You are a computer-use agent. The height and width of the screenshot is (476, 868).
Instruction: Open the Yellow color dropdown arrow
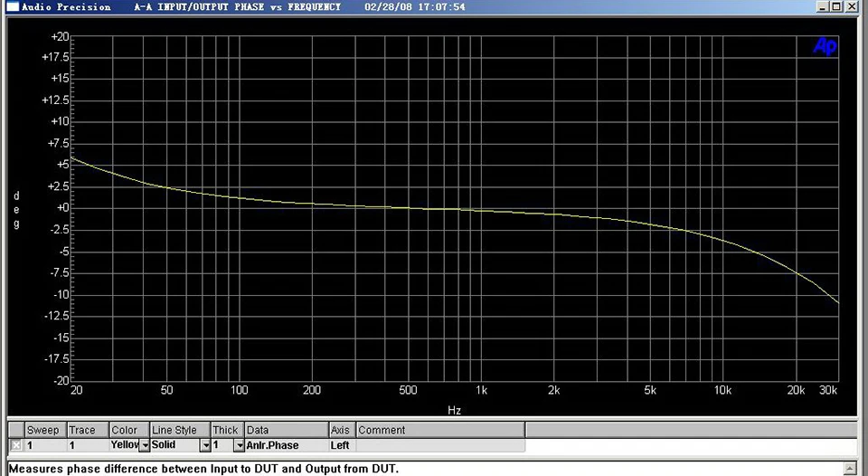tap(144, 445)
